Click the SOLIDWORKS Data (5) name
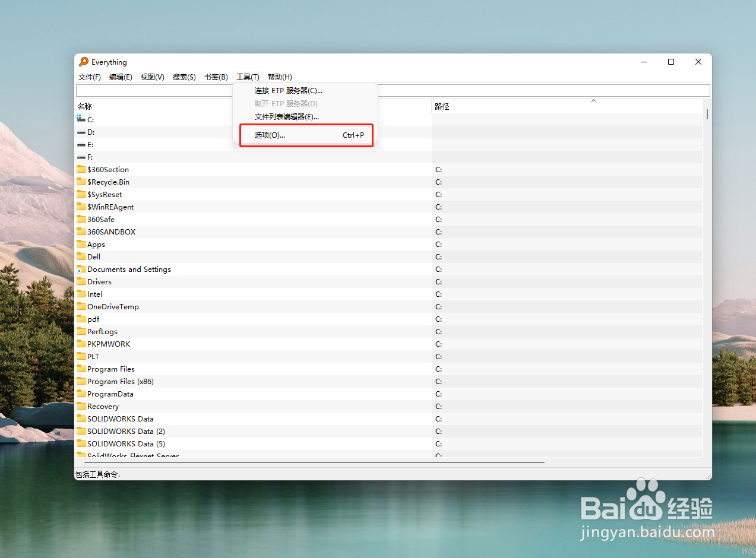 126,444
